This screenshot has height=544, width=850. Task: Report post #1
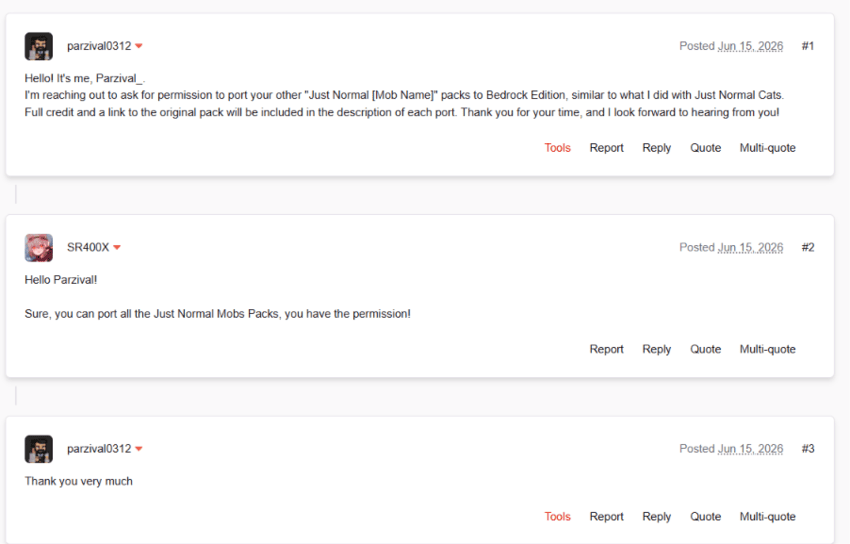607,148
